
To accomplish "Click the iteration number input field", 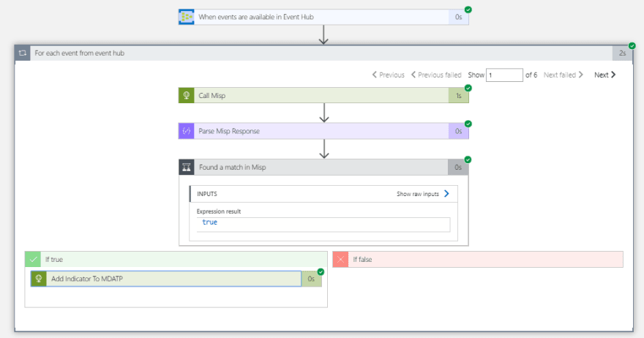I will coord(504,75).
